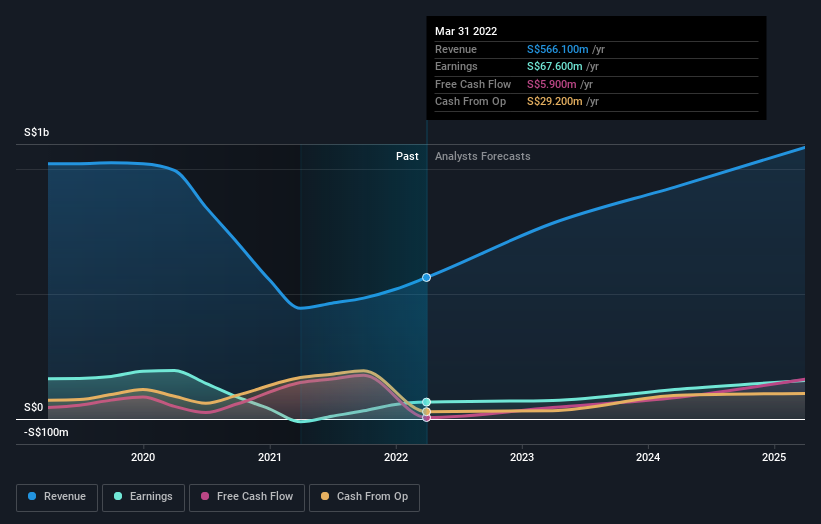Select the pink Free Cash Flow marker on the Mar 2022 line
Viewport: 821px width, 524px height.
427,418
